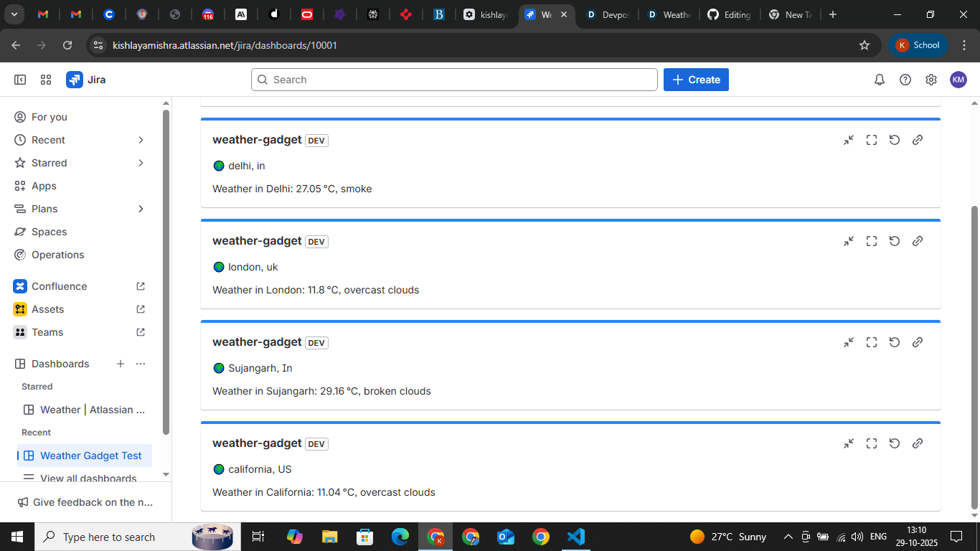Open the Jira help menu

click(905, 80)
